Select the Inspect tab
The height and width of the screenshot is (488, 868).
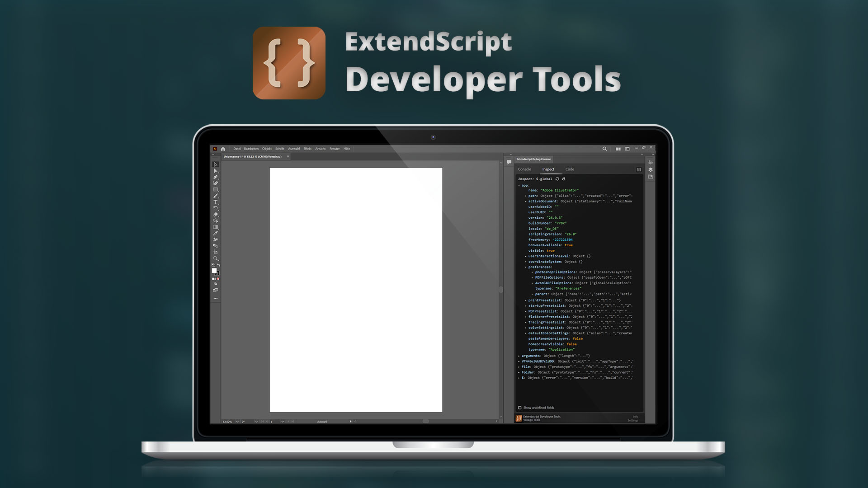(x=548, y=169)
